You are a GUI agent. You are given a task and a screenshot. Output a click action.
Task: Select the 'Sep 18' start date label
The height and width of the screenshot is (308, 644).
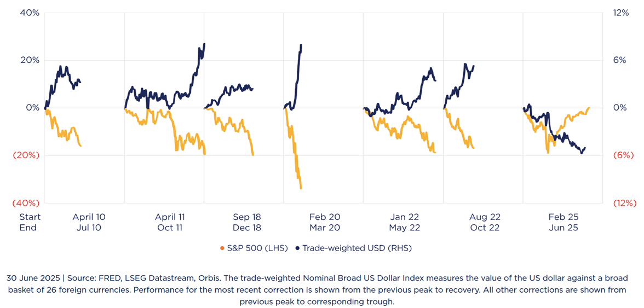(246, 217)
